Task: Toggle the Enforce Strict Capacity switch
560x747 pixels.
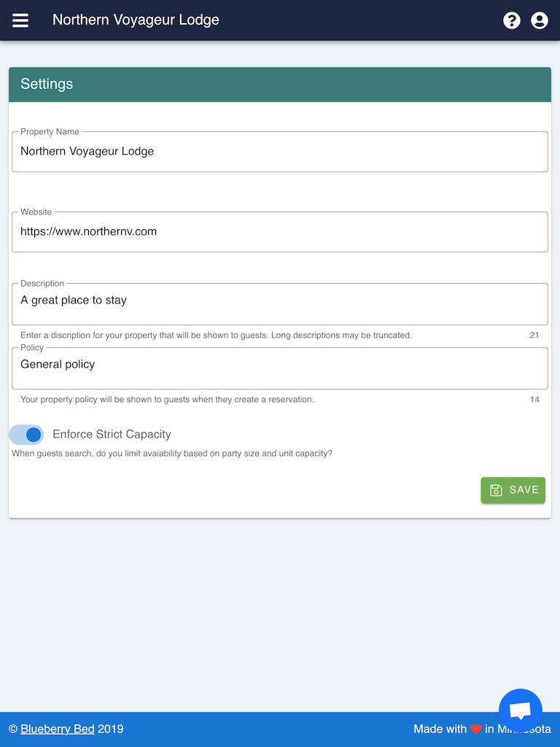Action: point(27,435)
